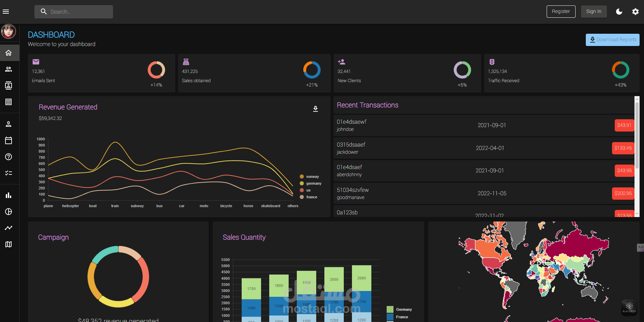Open settings gear icon
This screenshot has width=644, height=322.
click(x=635, y=12)
